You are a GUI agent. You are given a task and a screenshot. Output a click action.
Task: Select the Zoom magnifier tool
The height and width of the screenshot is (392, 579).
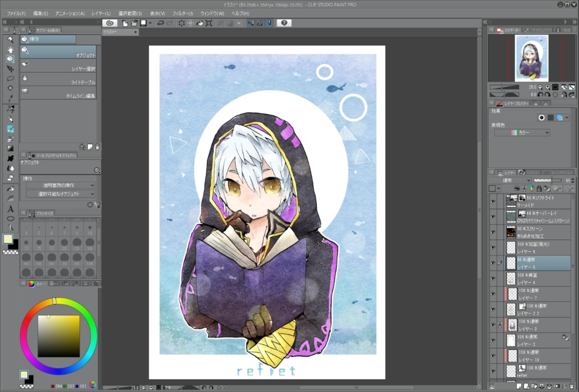coord(10,40)
